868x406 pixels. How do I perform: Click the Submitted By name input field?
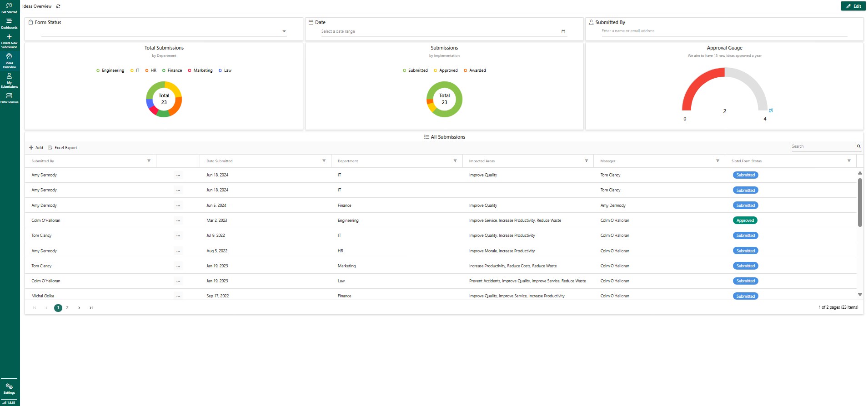click(x=724, y=31)
